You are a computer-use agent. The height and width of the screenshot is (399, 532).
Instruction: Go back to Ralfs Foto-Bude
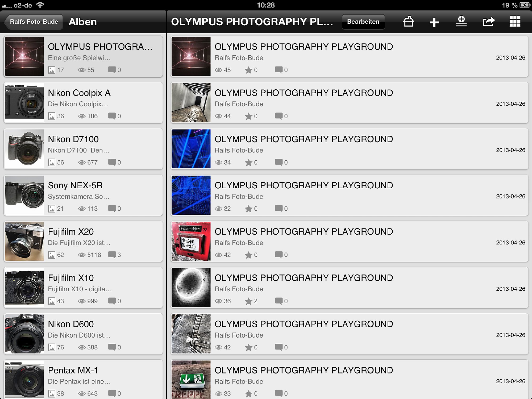coord(34,22)
